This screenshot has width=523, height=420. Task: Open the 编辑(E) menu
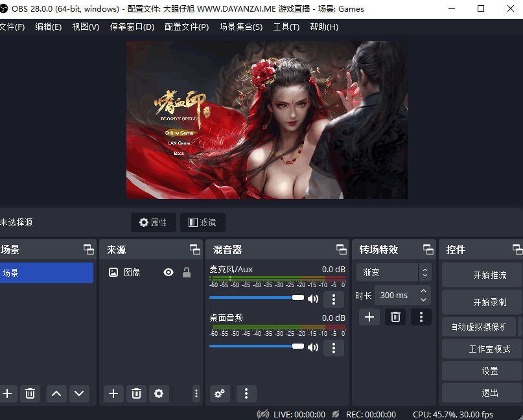[49, 27]
